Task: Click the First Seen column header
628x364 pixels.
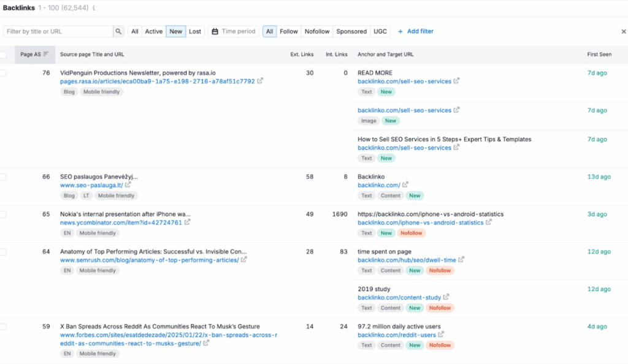Action: click(x=599, y=55)
